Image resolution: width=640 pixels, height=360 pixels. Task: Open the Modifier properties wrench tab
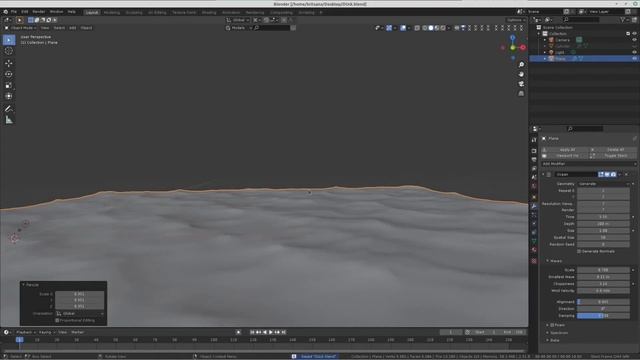[x=534, y=206]
